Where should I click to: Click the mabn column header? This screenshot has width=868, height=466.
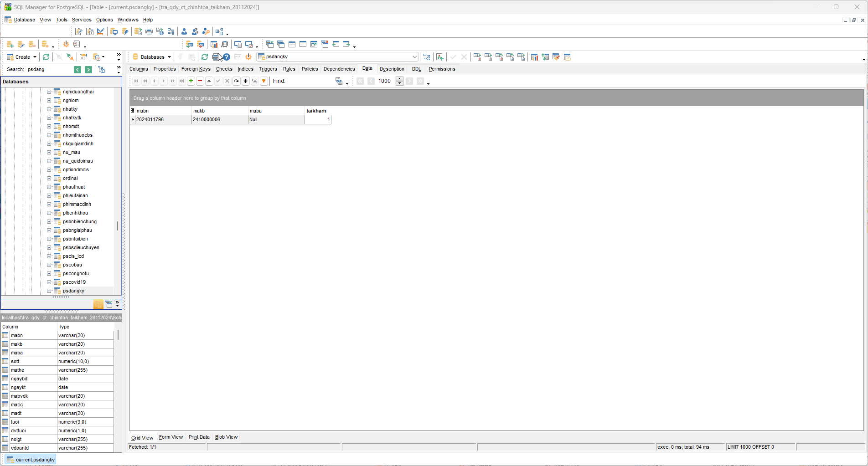pos(163,111)
